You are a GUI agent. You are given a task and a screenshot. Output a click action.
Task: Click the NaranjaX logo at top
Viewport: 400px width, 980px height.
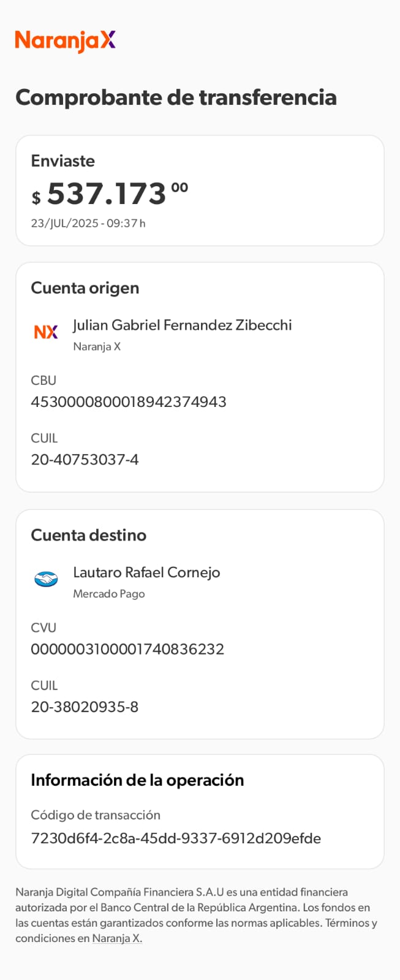click(x=66, y=40)
